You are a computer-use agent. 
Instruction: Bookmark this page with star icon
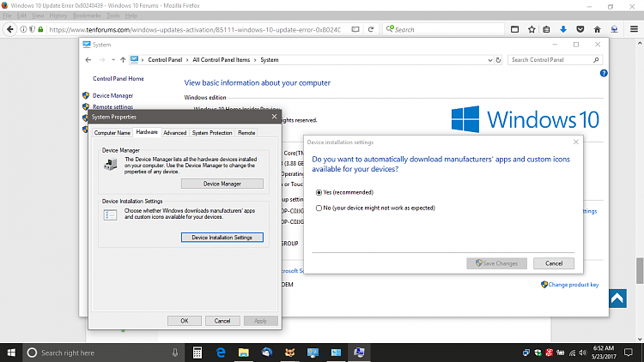532,29
